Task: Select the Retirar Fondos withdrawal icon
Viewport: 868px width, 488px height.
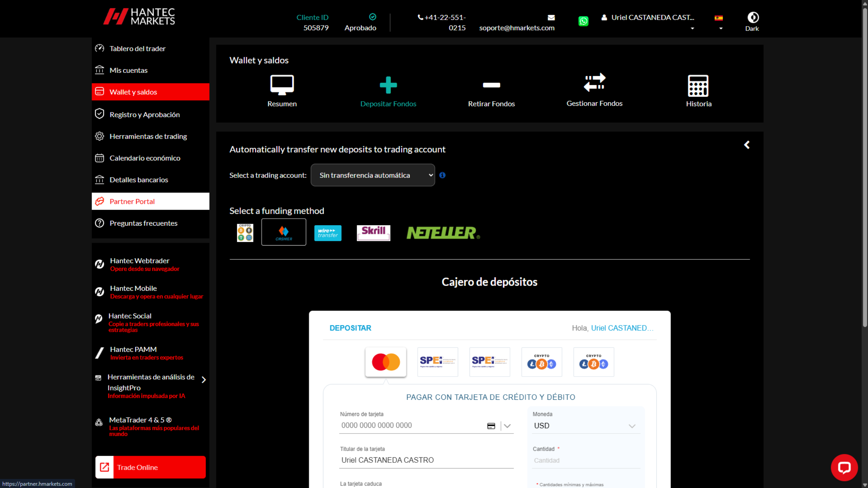Action: 491,91
